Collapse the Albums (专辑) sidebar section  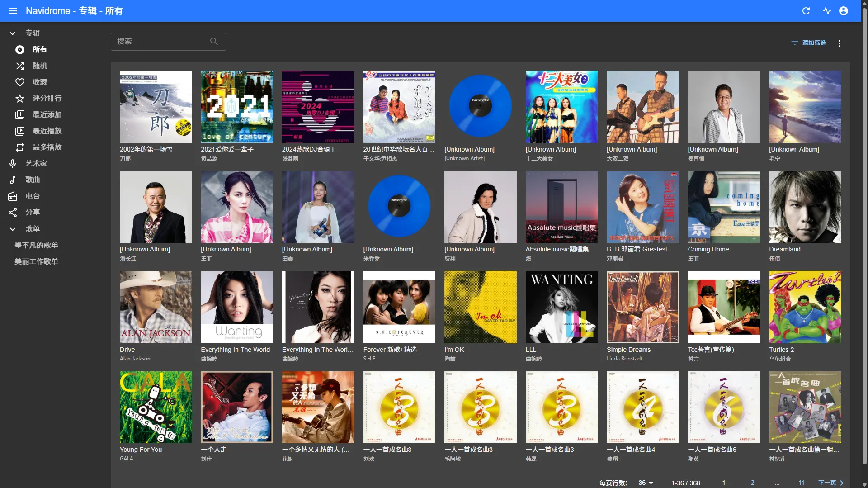(13, 33)
